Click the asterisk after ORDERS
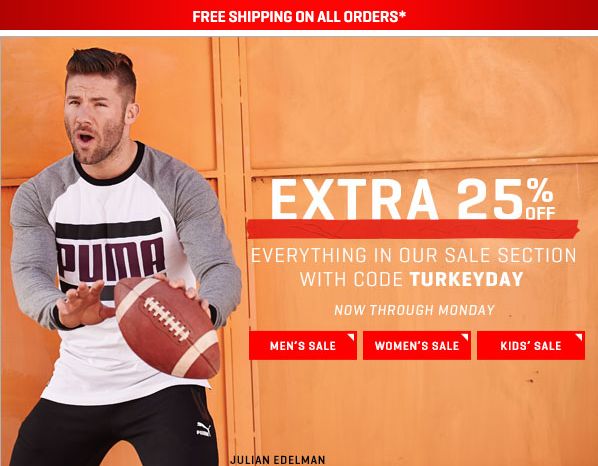 coord(402,15)
